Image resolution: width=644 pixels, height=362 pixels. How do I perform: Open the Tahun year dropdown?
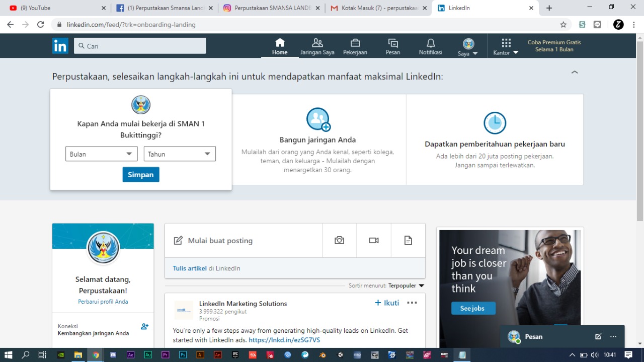[180, 154]
